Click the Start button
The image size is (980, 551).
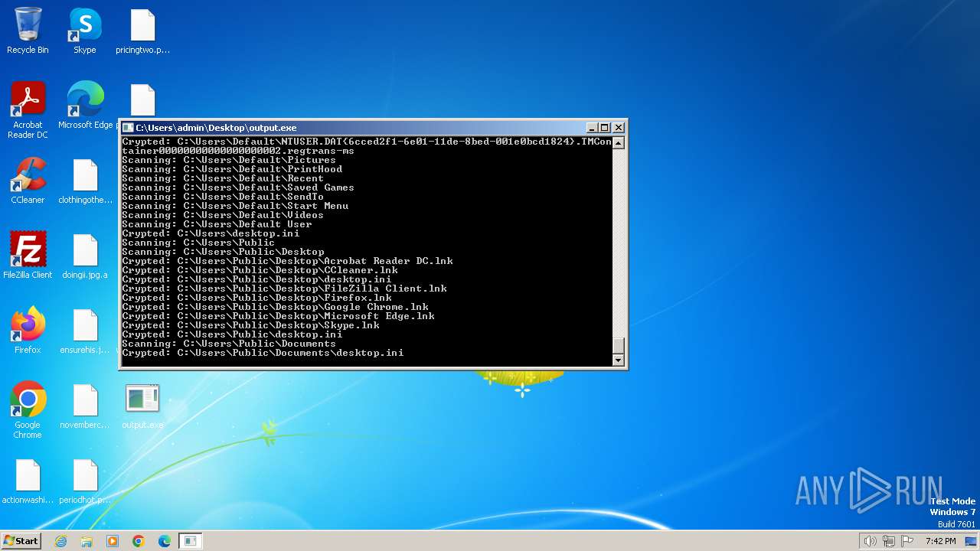tap(21, 540)
